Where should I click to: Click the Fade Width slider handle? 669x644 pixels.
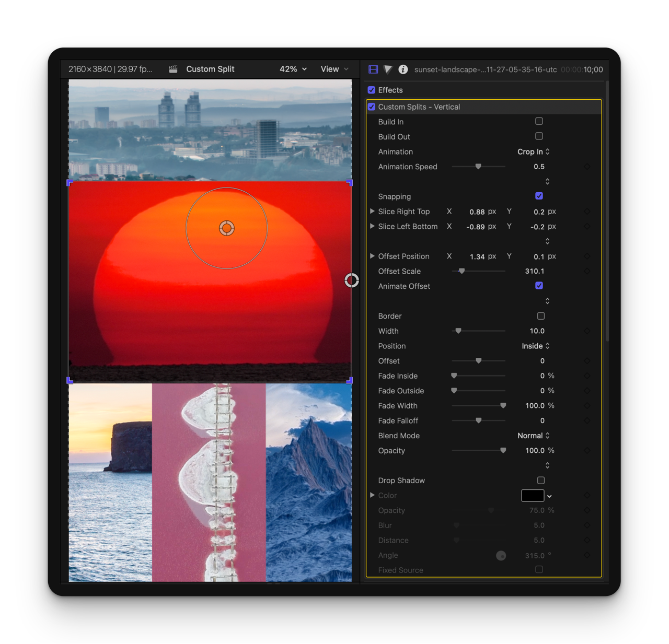(x=503, y=406)
